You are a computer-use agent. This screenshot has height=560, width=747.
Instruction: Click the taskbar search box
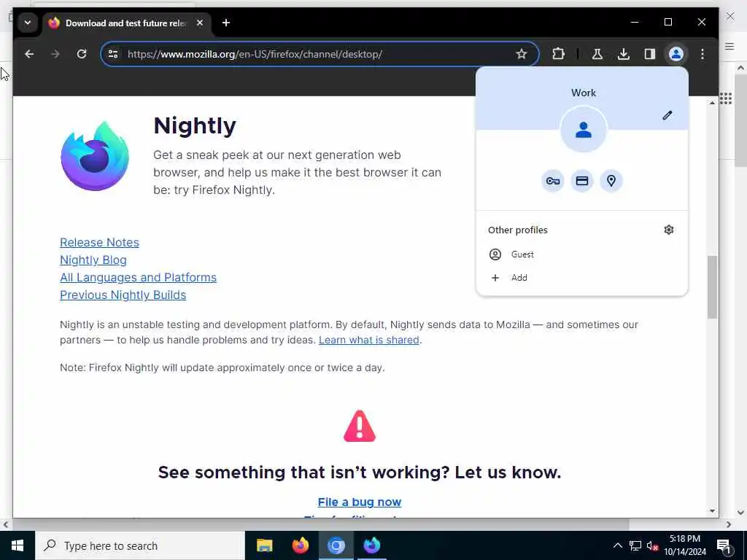[140, 545]
